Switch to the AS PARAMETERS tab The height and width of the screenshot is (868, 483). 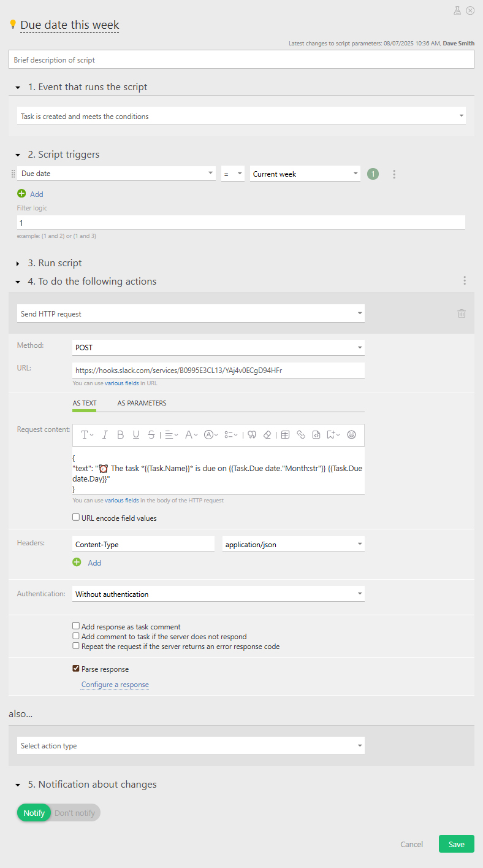(x=142, y=403)
